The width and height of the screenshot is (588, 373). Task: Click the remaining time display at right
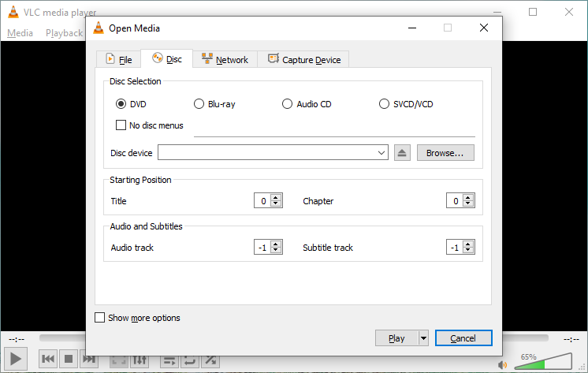pos(571,339)
